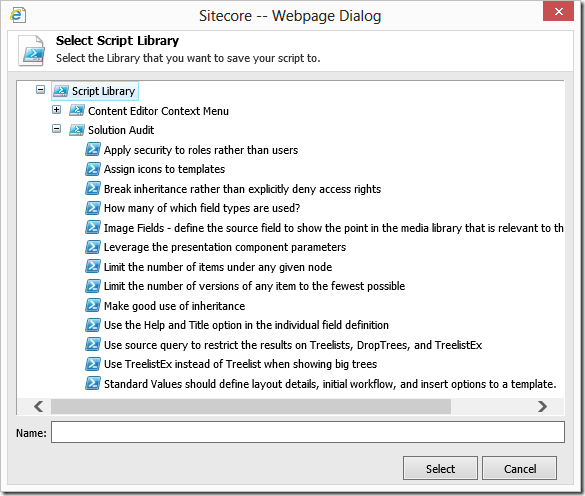585x496 pixels.
Task: Click icon beside How many field types
Action: coord(93,208)
